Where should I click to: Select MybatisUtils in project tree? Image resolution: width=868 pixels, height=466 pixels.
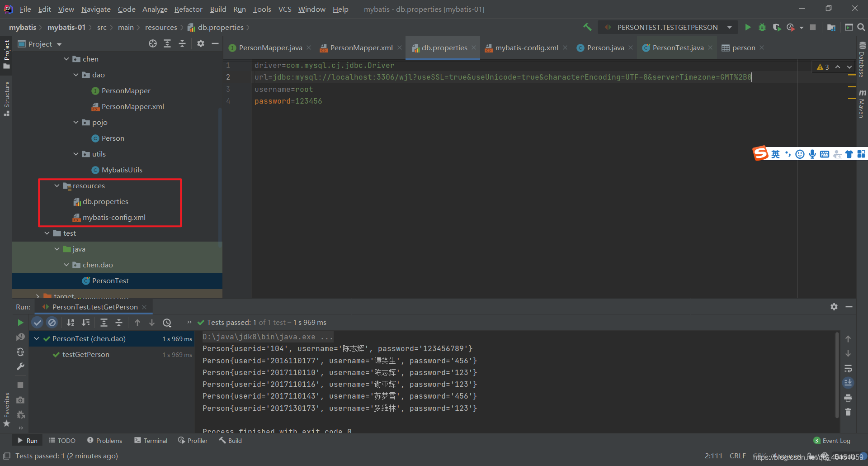coord(117,170)
